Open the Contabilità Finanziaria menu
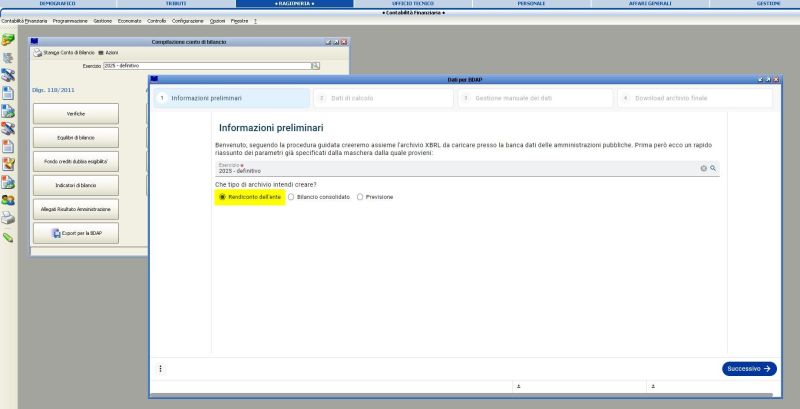 coord(24,21)
